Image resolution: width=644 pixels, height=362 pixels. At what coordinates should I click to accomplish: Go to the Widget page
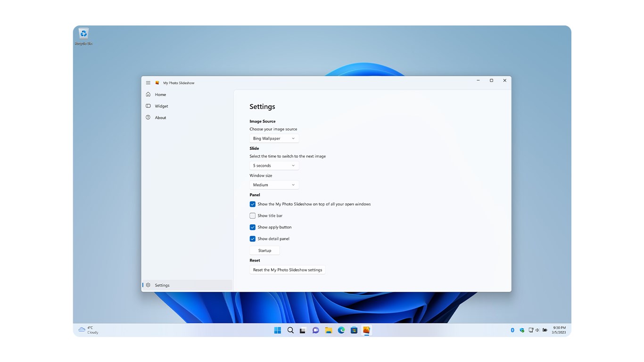187,106
